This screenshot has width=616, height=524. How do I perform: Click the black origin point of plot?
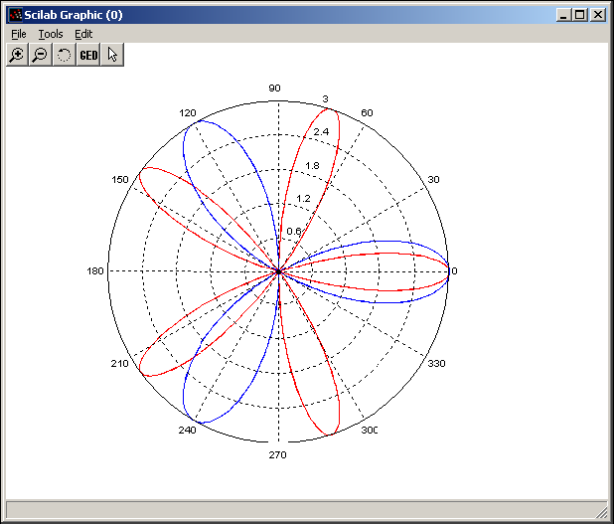point(279,271)
